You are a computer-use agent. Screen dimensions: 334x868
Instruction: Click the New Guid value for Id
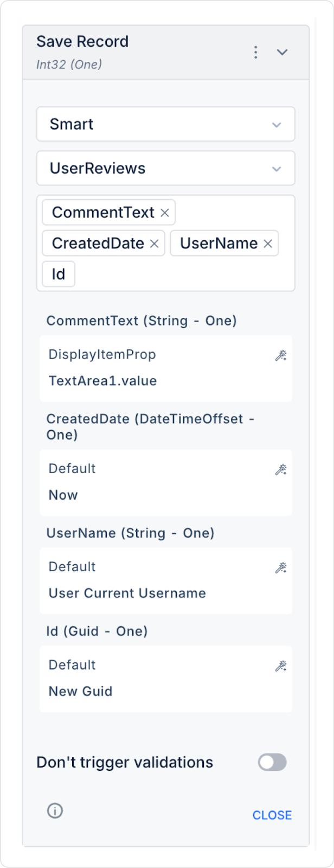(81, 691)
